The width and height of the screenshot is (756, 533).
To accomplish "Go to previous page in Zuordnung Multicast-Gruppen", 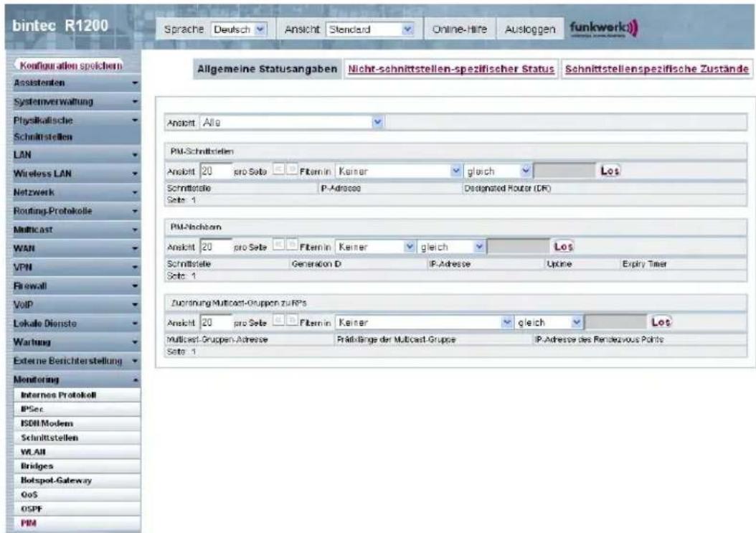I will [279, 320].
